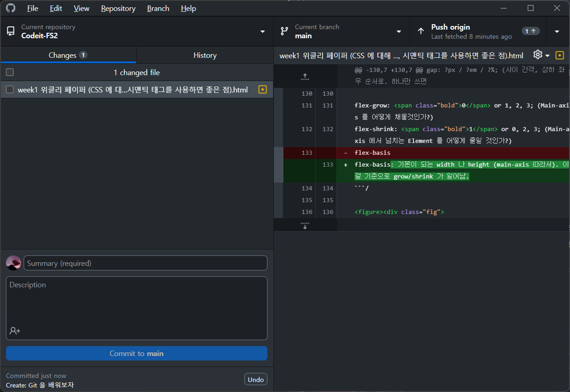This screenshot has height=392, width=570.
Task: Expand the push options dropdown arrow
Action: click(557, 31)
